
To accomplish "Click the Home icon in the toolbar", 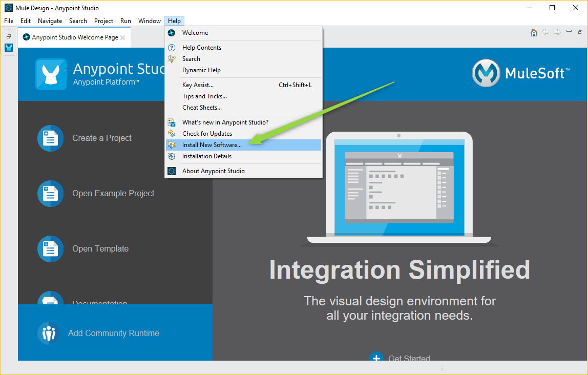I will [x=534, y=32].
